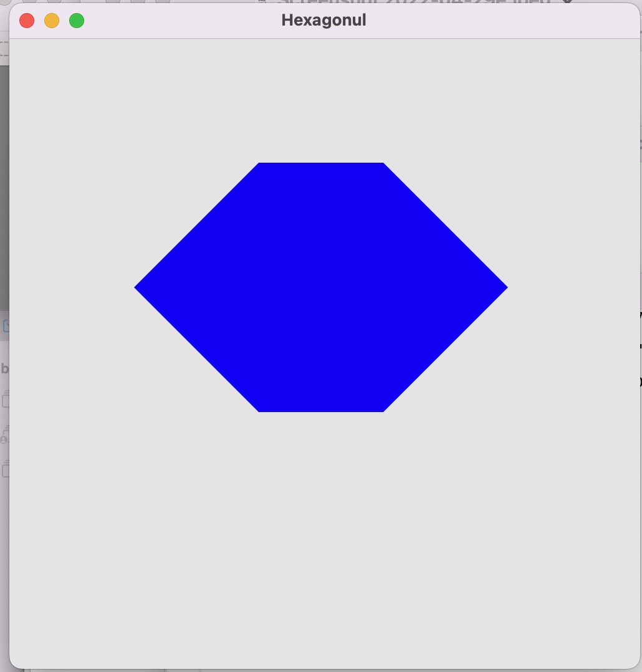Click the middle of the hexagon's top edge
The image size is (642, 672).
[x=321, y=164]
